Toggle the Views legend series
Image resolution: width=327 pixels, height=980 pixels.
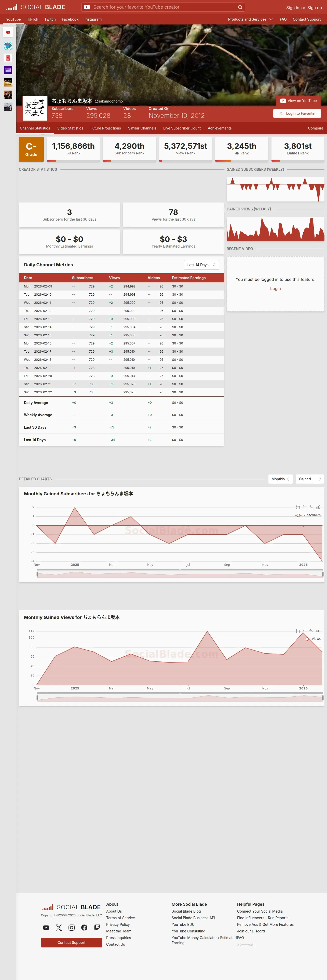point(312,639)
